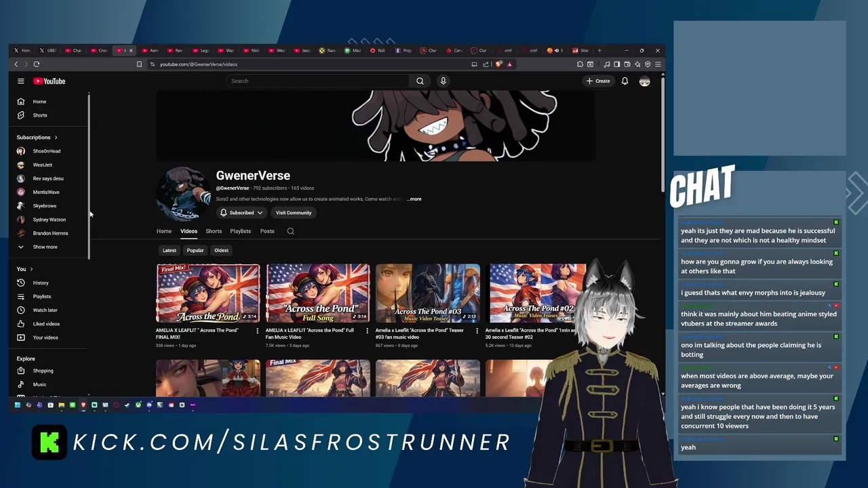The width and height of the screenshot is (868, 488).
Task: Open options for Across the Pond Full Fan Music Video
Action: (x=367, y=331)
